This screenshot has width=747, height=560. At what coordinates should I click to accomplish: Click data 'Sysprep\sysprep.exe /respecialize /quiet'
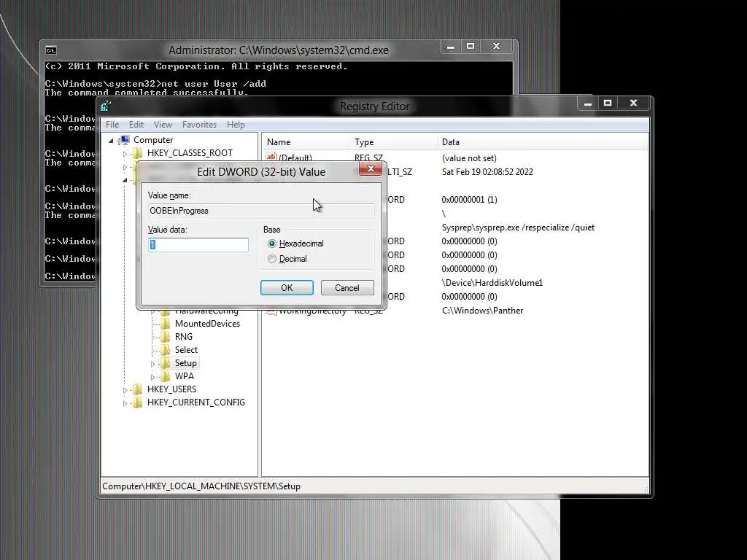pos(518,227)
